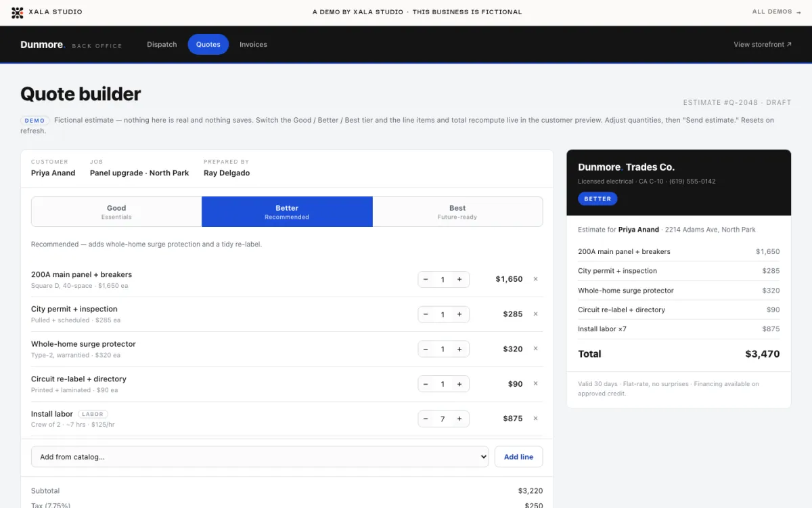Click job 'Panel upgrade · North Park'
This screenshot has height=508, width=812.
tap(139, 173)
